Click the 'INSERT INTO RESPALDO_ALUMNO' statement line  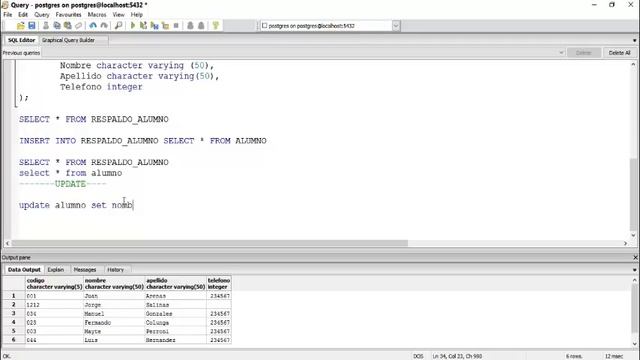click(x=142, y=140)
